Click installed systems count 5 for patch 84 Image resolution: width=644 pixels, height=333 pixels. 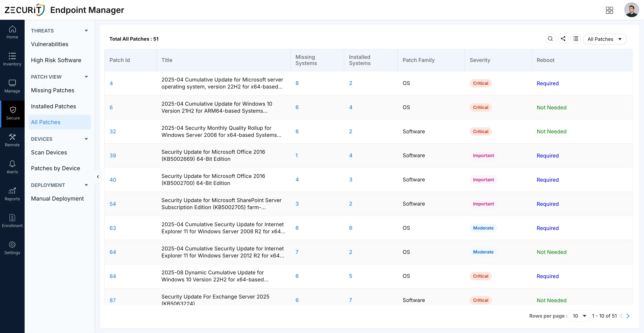[x=351, y=276]
